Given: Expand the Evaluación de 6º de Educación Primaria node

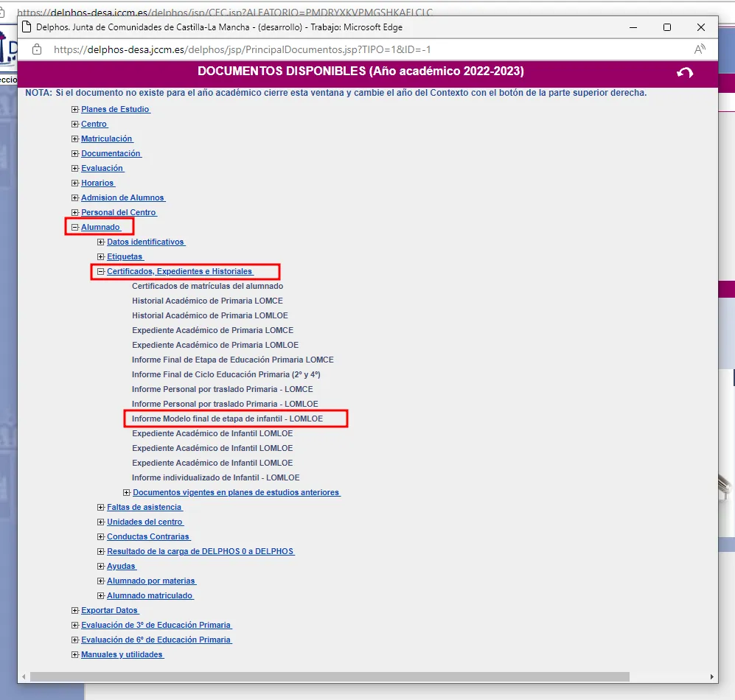Looking at the screenshot, I should [x=74, y=640].
